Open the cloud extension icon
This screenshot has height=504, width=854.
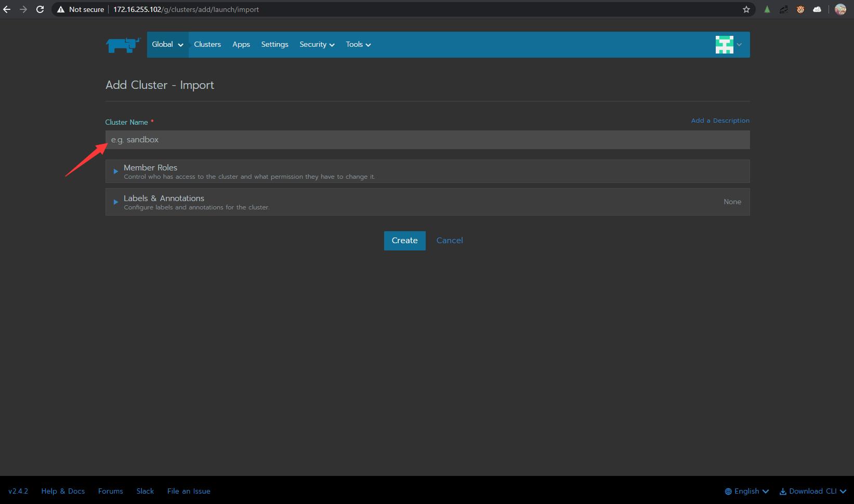coord(817,9)
